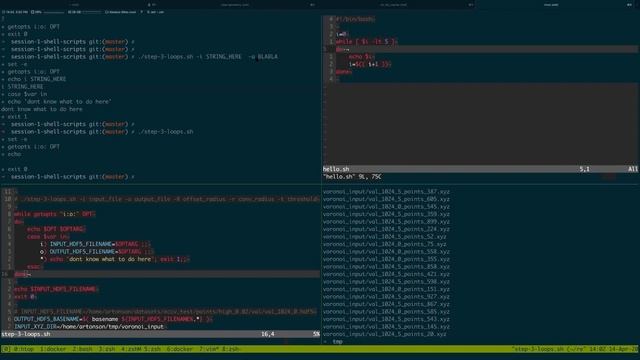Click command ./step-3-loops.sh -i STRING_HERE -o BLABLA
The image size is (640, 360).
[208, 57]
